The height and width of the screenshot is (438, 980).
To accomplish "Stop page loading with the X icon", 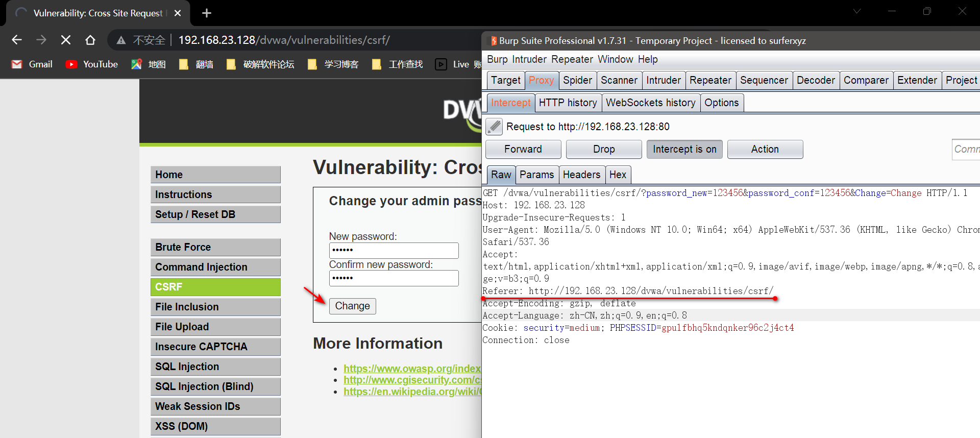I will pyautogui.click(x=66, y=40).
